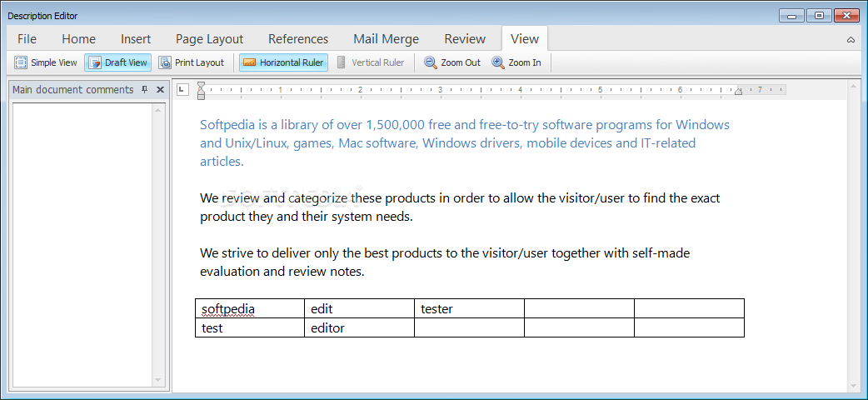Open the Page Layout tab
868x400 pixels.
209,39
